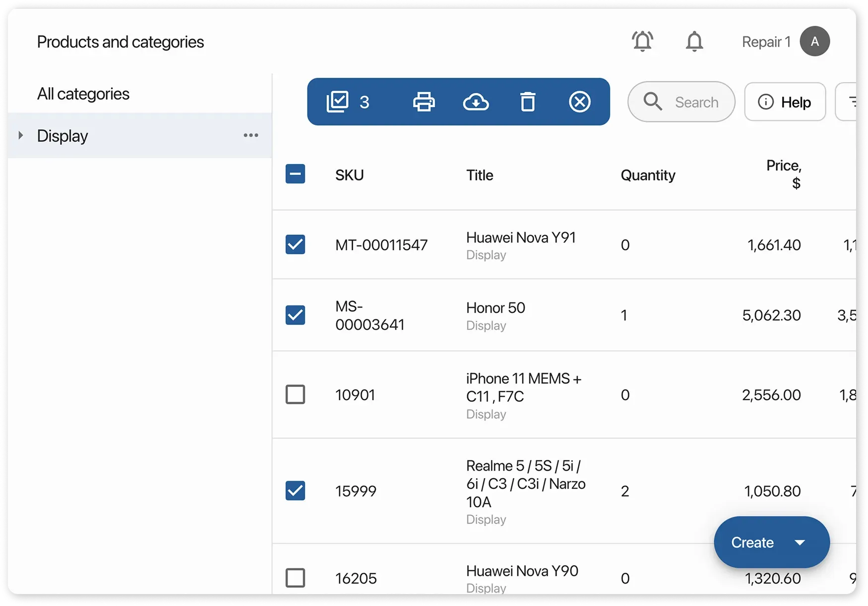868x606 pixels.
Task: Open the Create button dropdown arrow
Action: tap(800, 543)
